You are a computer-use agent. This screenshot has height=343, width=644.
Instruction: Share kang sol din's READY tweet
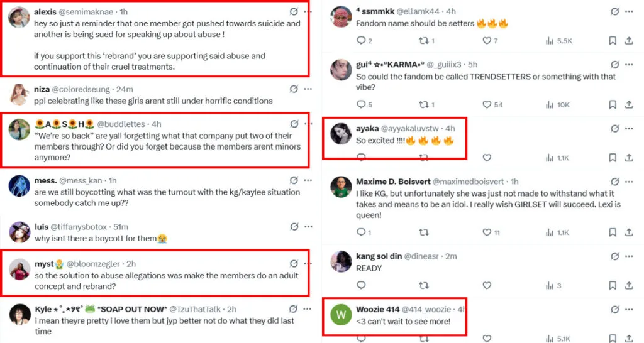[629, 286]
